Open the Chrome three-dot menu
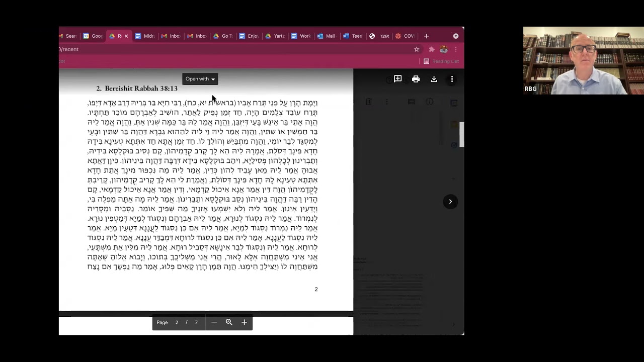 click(456, 49)
